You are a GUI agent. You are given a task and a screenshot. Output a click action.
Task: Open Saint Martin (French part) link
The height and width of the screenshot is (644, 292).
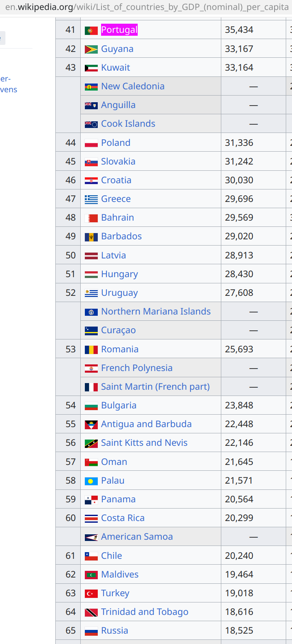tap(156, 387)
